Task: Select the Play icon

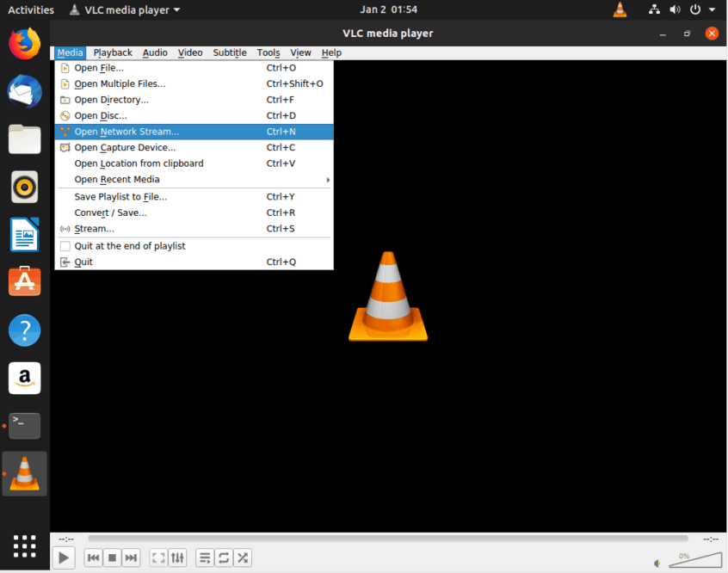Action: tap(63, 558)
